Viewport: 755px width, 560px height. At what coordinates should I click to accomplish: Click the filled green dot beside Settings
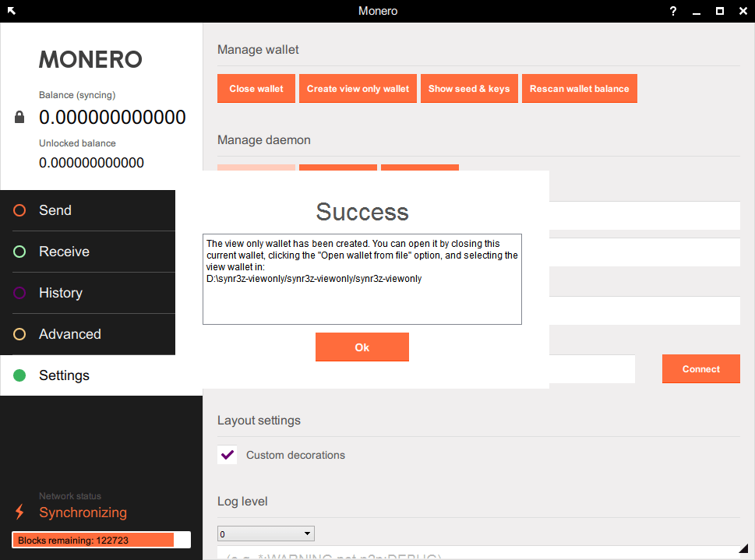pyautogui.click(x=19, y=375)
